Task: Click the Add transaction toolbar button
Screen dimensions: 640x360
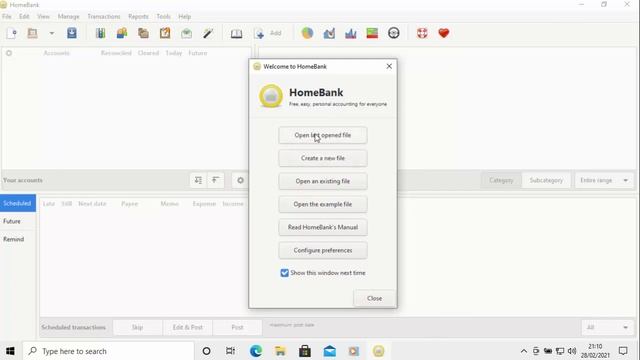Action: click(x=268, y=33)
